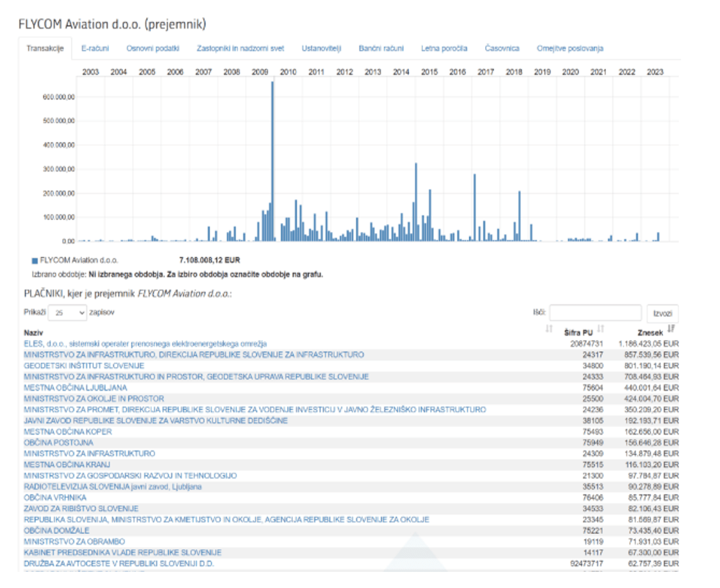Open the Osnovni podatki tab
The image size is (720, 588).
pyautogui.click(x=153, y=48)
